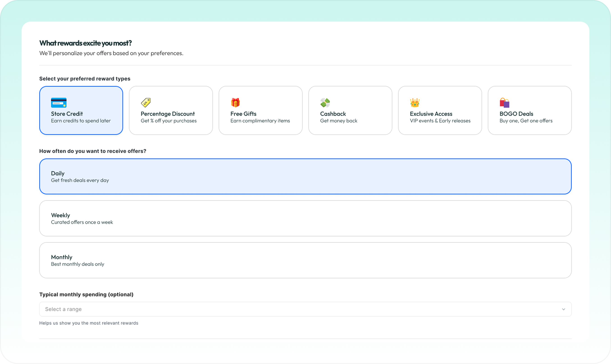
Task: Click the Exclusive Access crown icon
Action: point(415,102)
